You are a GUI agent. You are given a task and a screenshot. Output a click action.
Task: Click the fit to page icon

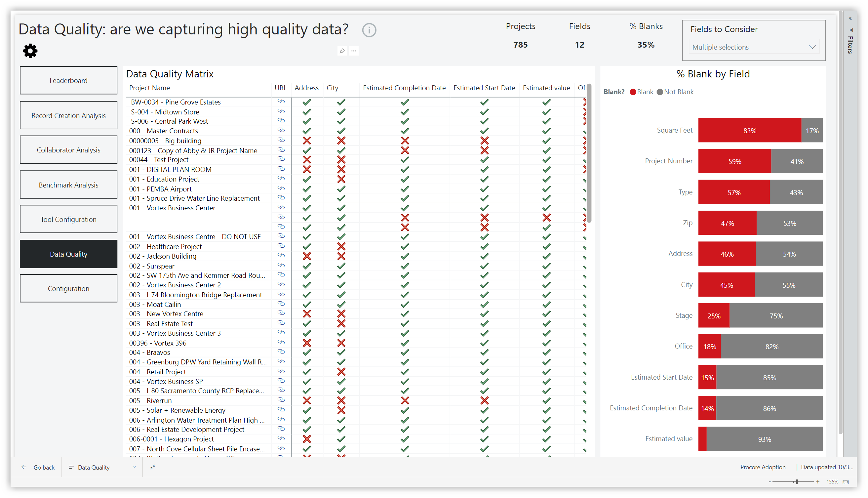pyautogui.click(x=846, y=482)
